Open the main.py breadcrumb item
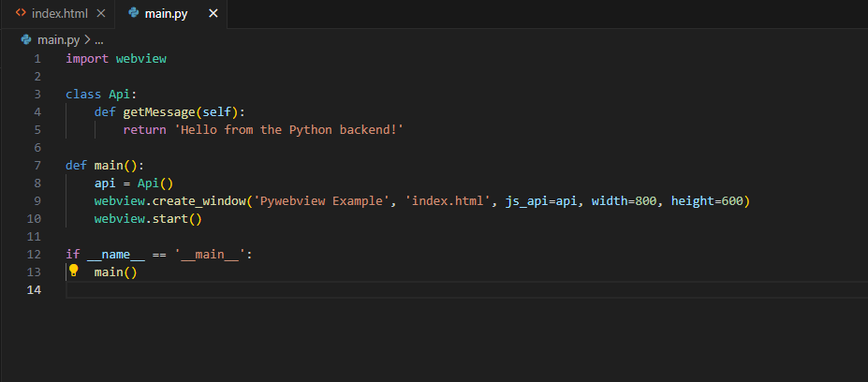Viewport: 868px width, 382px height. (x=59, y=39)
